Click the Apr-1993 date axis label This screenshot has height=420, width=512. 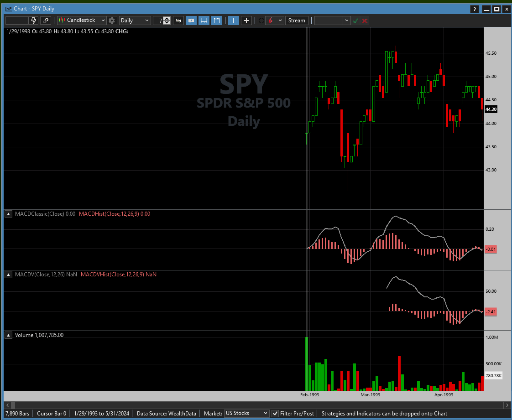tap(444, 395)
